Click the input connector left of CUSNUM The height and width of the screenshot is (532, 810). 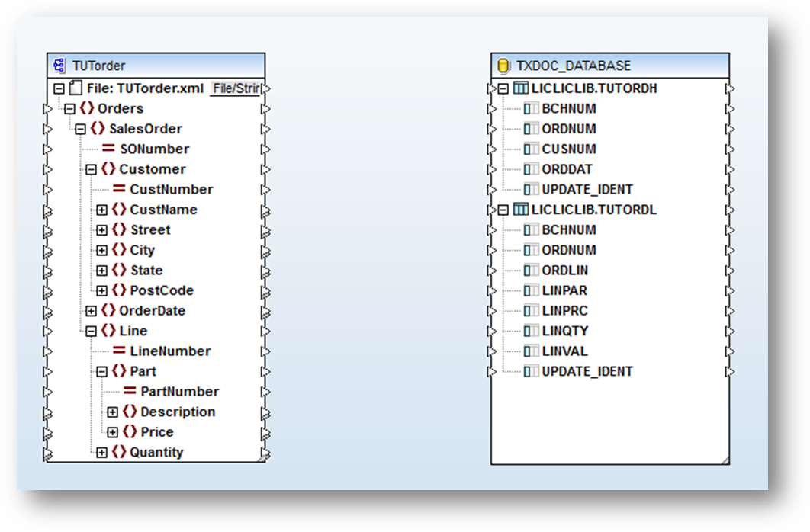(491, 149)
